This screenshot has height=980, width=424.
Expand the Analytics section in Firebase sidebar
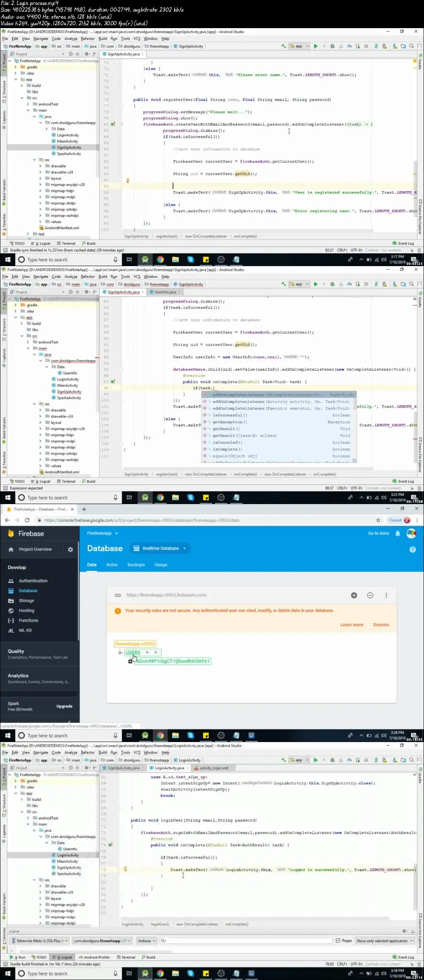39,678
